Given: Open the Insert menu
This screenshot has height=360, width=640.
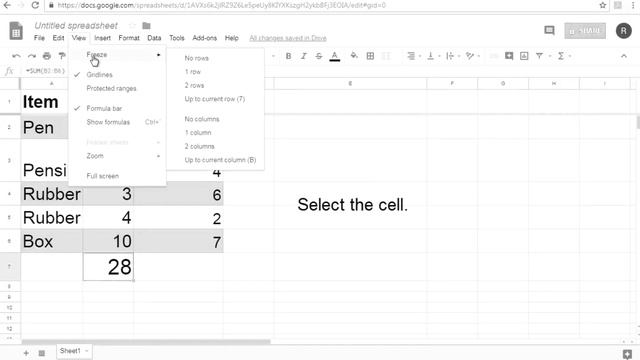Looking at the screenshot, I should pyautogui.click(x=102, y=38).
